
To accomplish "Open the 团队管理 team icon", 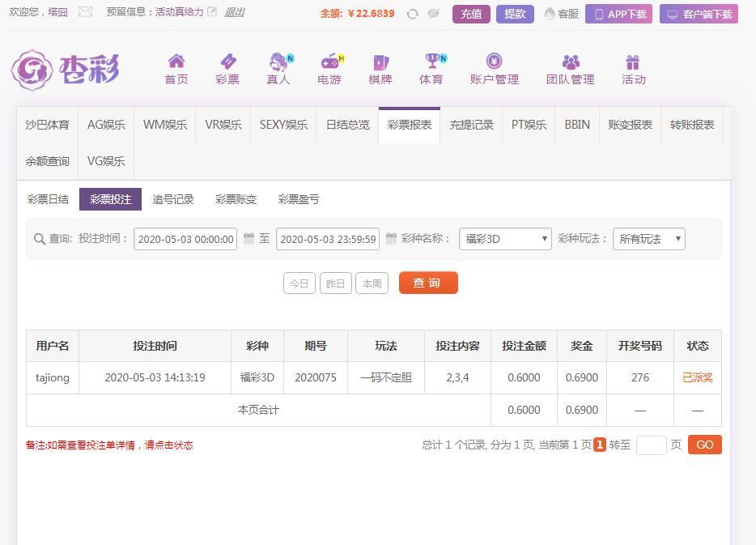I will click(571, 62).
